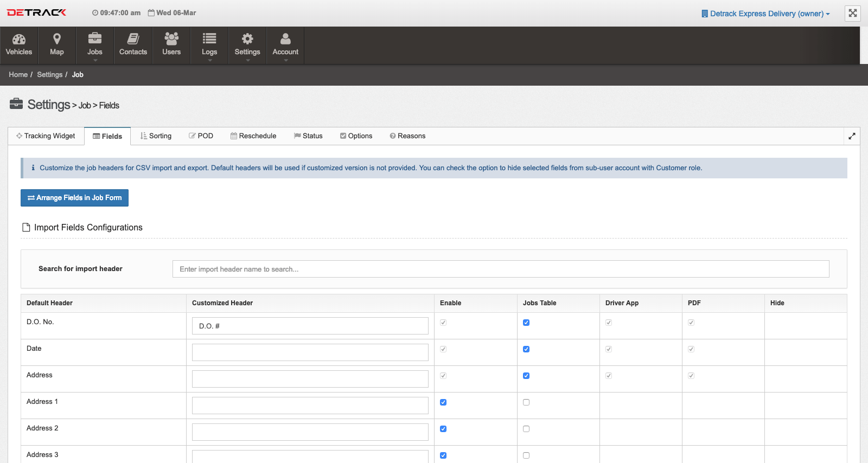868x463 pixels.
Task: Disable the Address 3 Enable checkbox
Action: (443, 455)
